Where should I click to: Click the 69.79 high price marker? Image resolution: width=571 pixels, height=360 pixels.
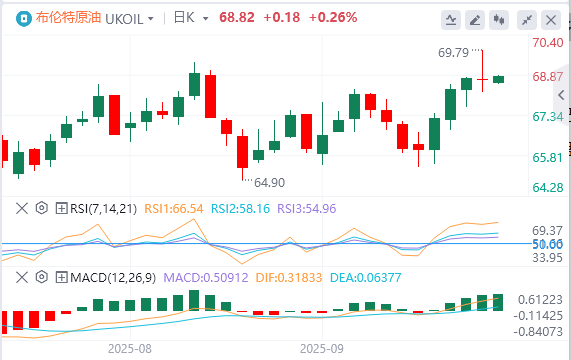pos(453,53)
